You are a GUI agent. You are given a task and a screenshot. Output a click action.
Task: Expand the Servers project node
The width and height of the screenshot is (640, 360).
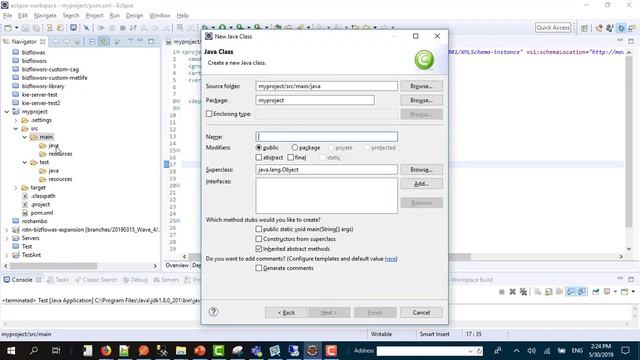click(x=7, y=238)
